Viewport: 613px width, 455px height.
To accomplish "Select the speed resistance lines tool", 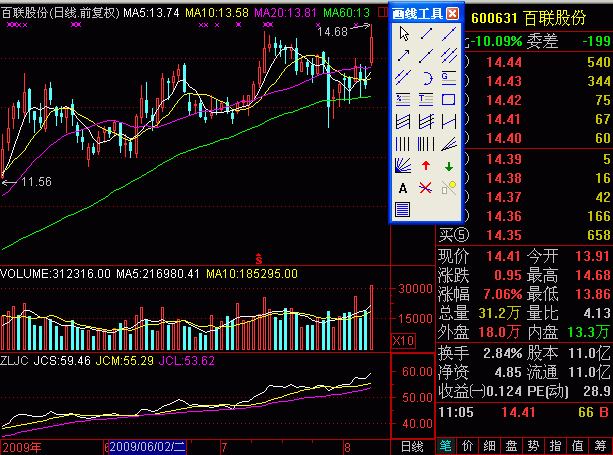I will pos(449,144).
